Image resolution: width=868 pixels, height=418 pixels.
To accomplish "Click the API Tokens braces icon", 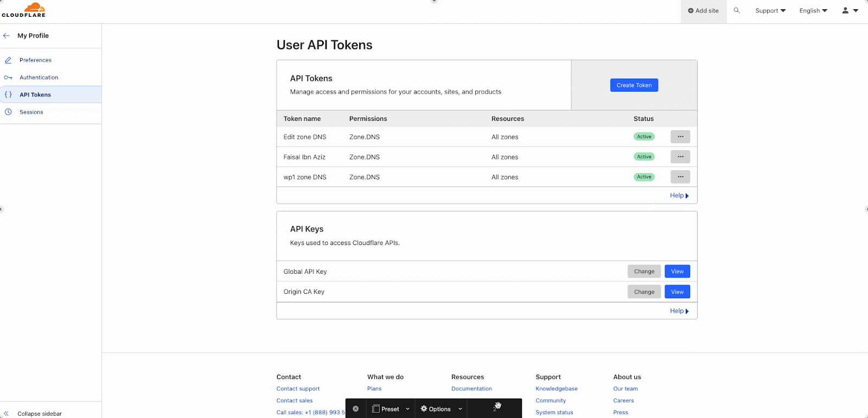I will pyautogui.click(x=8, y=94).
